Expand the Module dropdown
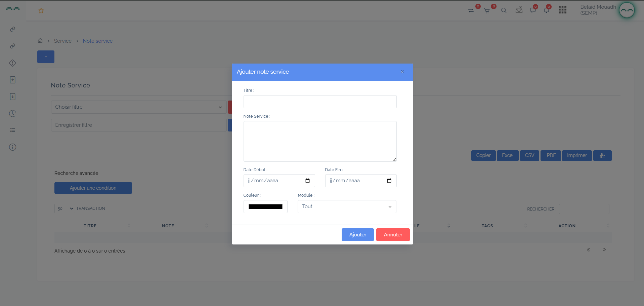Image resolution: width=644 pixels, height=306 pixels. pos(347,207)
